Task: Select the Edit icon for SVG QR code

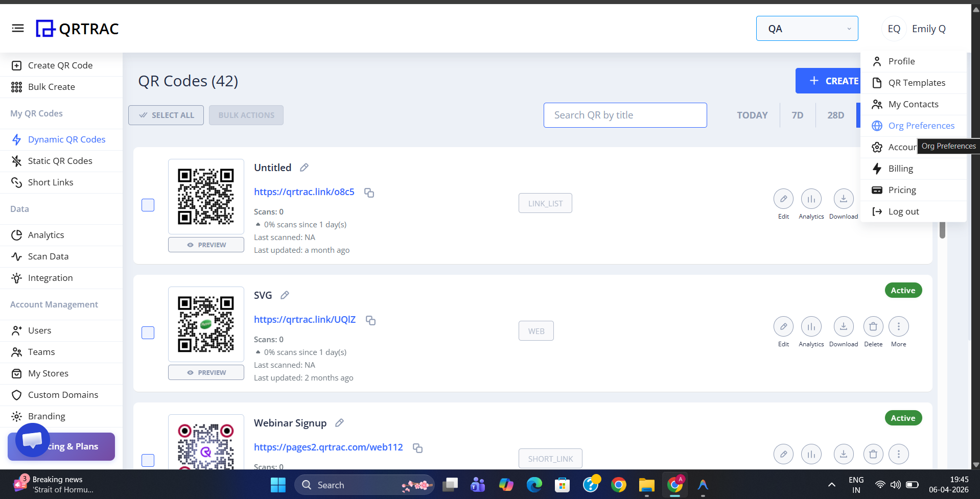Action: click(x=783, y=326)
